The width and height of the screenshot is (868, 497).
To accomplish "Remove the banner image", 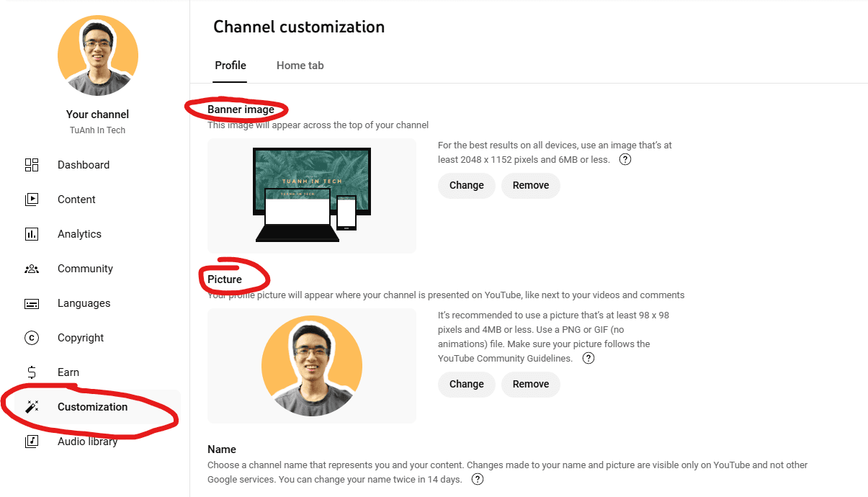I will coord(531,185).
